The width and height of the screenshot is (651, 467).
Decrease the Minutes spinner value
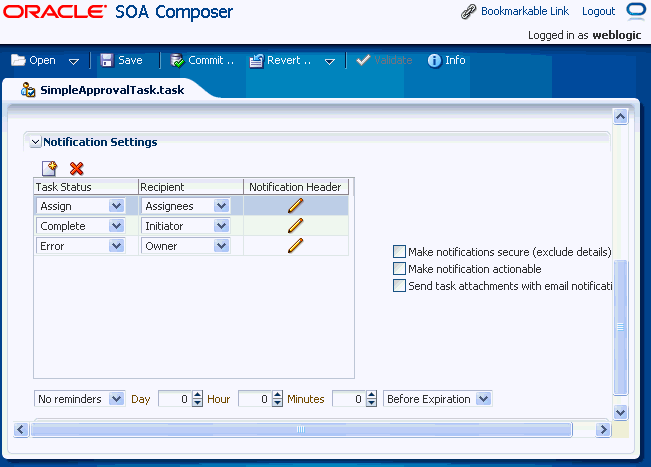click(372, 403)
